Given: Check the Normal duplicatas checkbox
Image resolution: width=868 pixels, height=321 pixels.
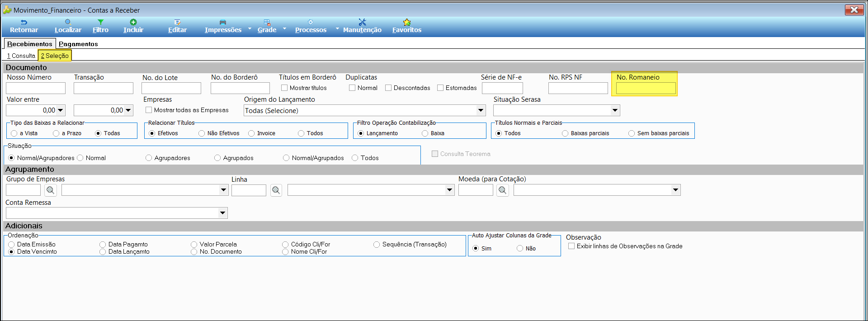Looking at the screenshot, I should [352, 88].
